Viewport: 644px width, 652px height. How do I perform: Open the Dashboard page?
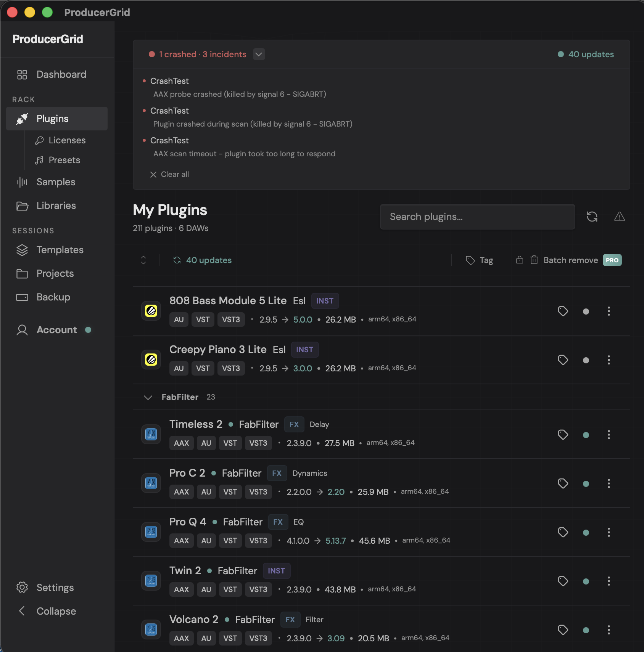pyautogui.click(x=57, y=74)
